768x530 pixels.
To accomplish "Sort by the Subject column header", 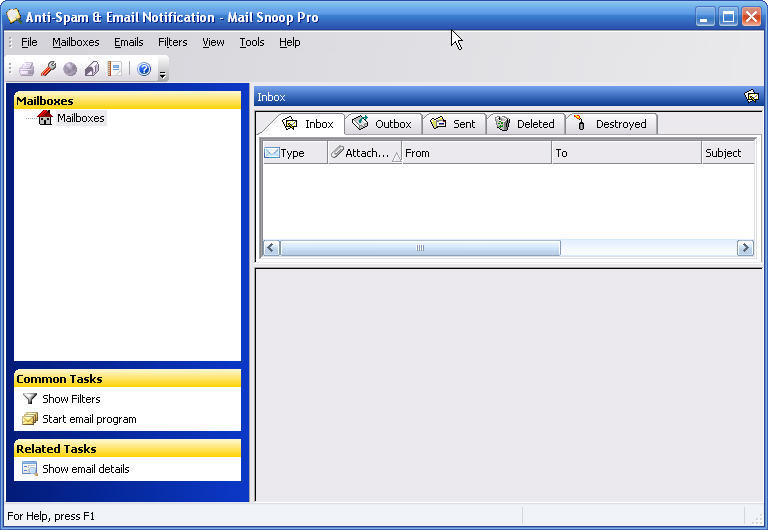I will coord(728,153).
